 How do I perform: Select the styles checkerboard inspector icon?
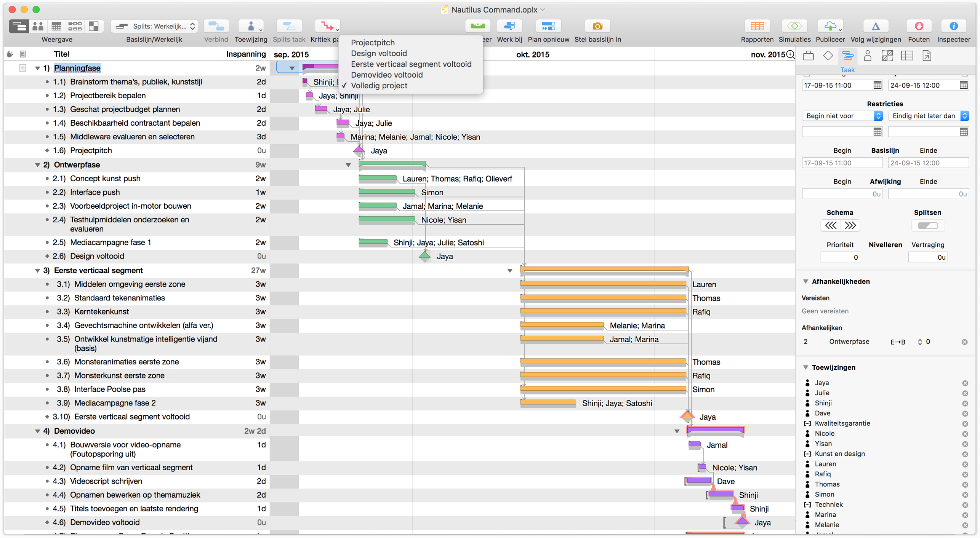[887, 56]
